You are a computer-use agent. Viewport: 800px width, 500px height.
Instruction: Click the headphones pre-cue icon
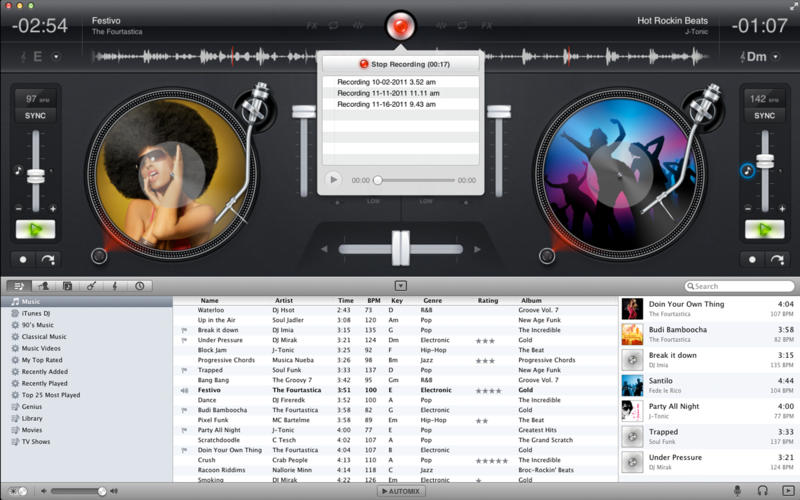coord(762,490)
